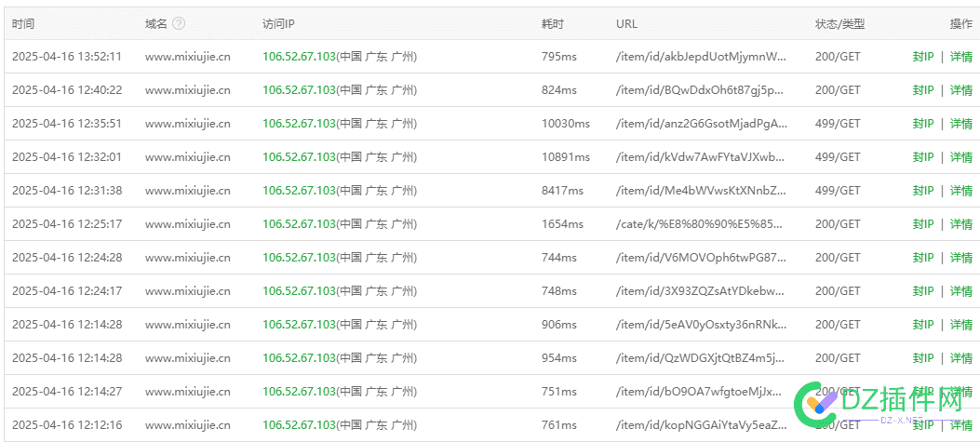Click the 操作 column header
This screenshot has height=442, width=980.
tap(961, 24)
